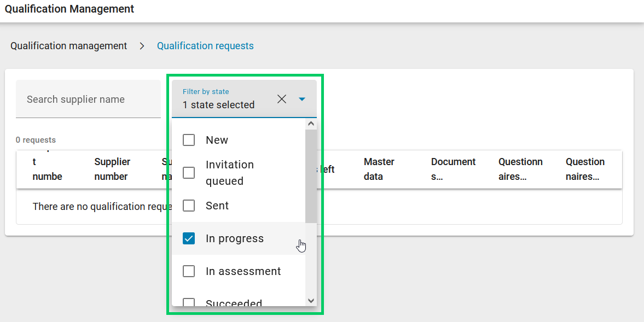Focus the Search supplier name field

[88, 99]
